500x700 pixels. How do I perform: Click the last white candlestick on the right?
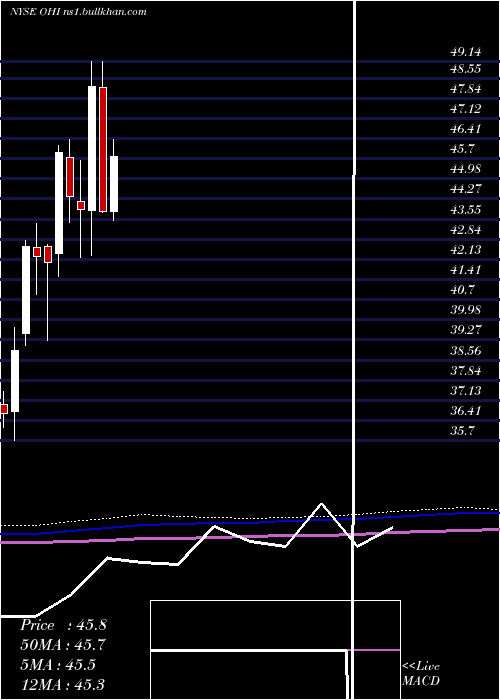(114, 183)
